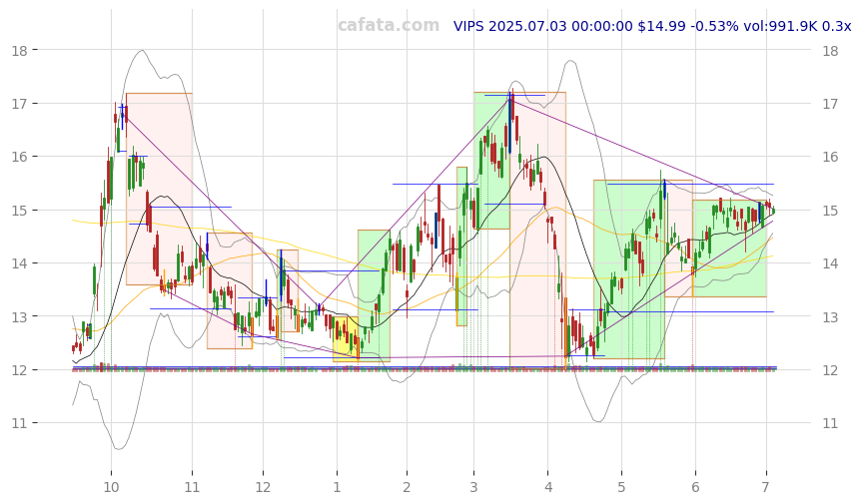Click the x-axis month label 3
Viewport: 862px width, 504px height.
coord(472,487)
